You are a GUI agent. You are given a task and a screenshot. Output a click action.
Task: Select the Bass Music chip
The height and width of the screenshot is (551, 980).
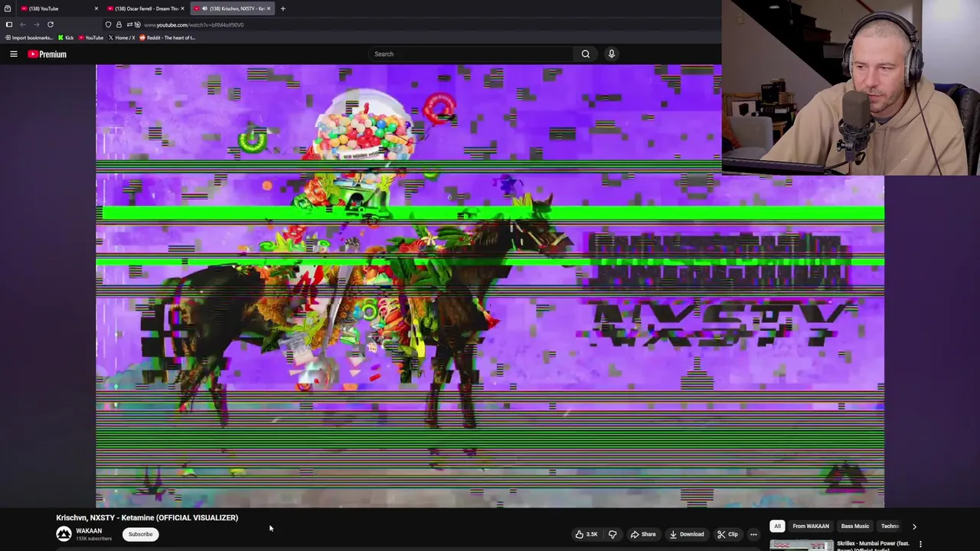(855, 527)
